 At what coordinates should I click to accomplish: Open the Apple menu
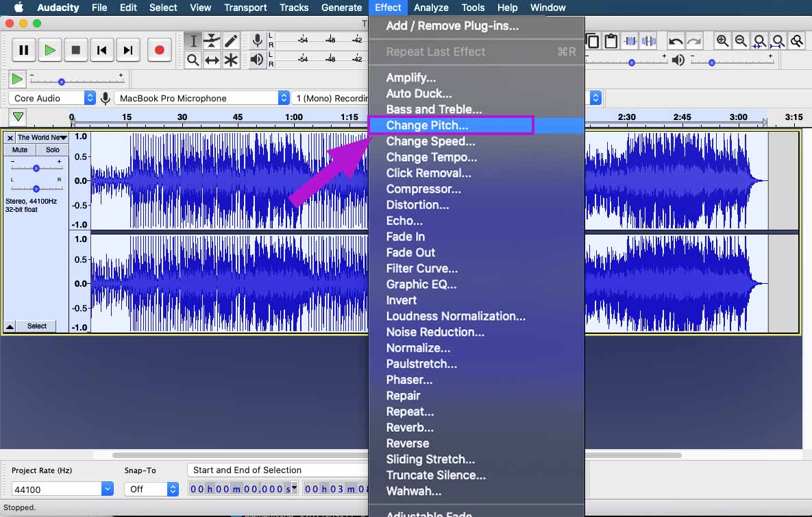(19, 8)
